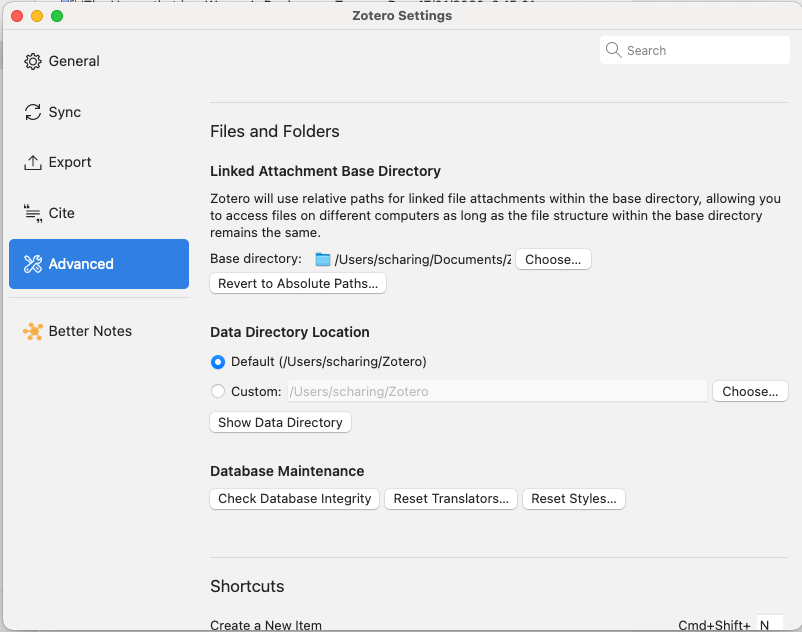Click the Export upload icon

point(33,163)
